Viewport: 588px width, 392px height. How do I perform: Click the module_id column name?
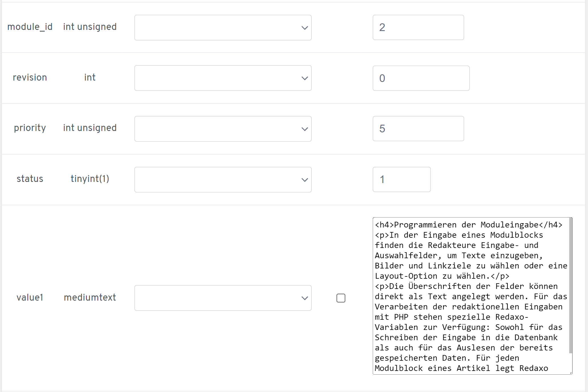tap(30, 27)
